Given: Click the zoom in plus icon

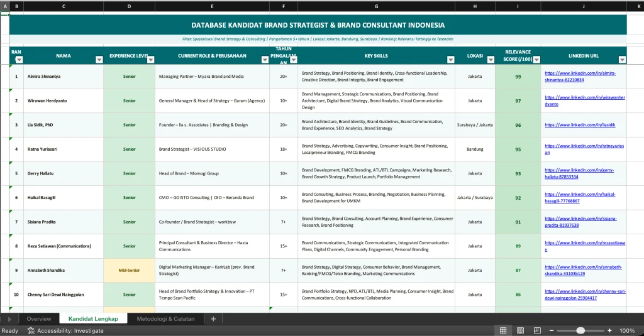Looking at the screenshot, I should coord(609,330).
